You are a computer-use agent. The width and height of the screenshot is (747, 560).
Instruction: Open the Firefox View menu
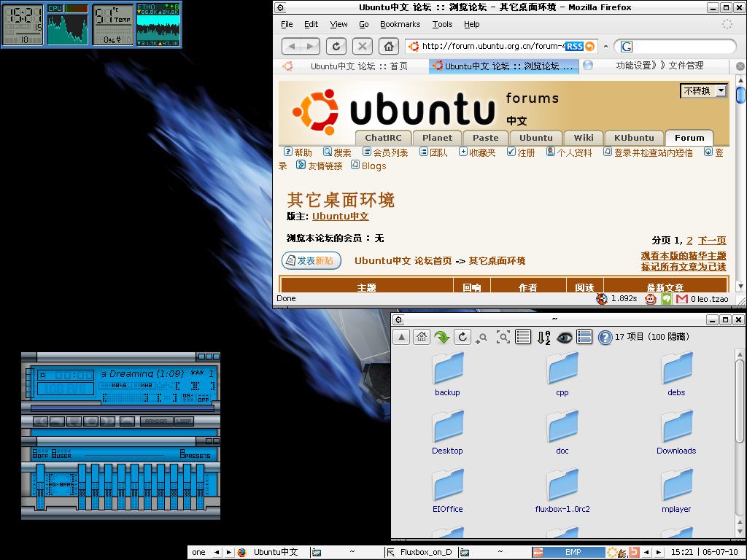pos(338,24)
